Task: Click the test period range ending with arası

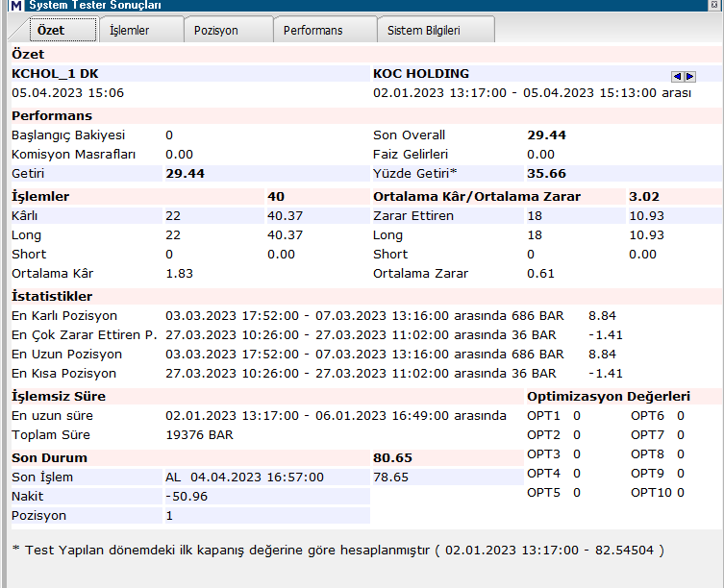Action: point(532,93)
